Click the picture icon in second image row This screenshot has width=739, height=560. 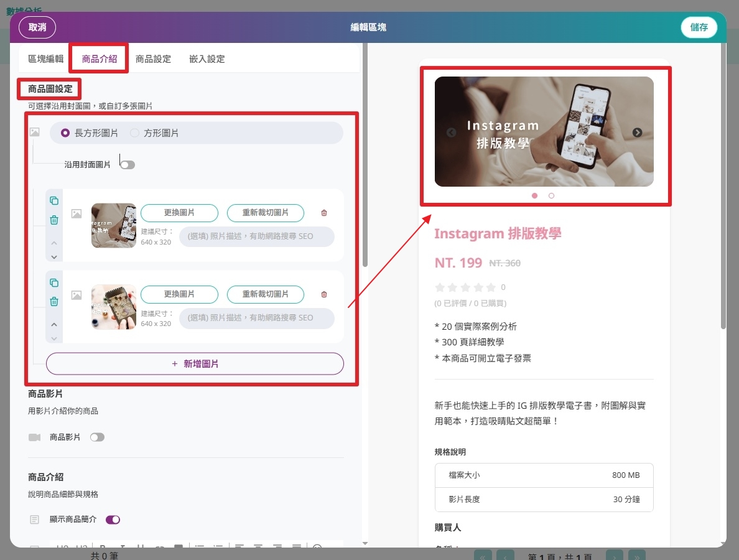77,296
